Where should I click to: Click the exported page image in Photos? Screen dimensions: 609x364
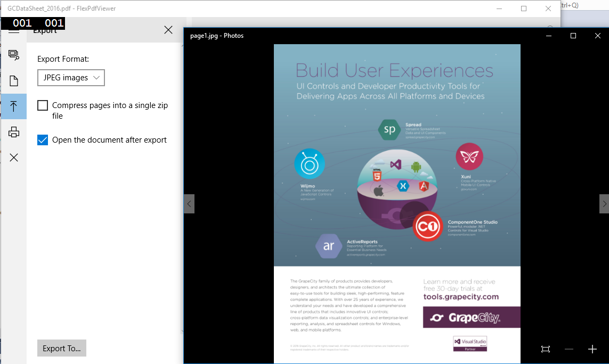tap(396, 202)
